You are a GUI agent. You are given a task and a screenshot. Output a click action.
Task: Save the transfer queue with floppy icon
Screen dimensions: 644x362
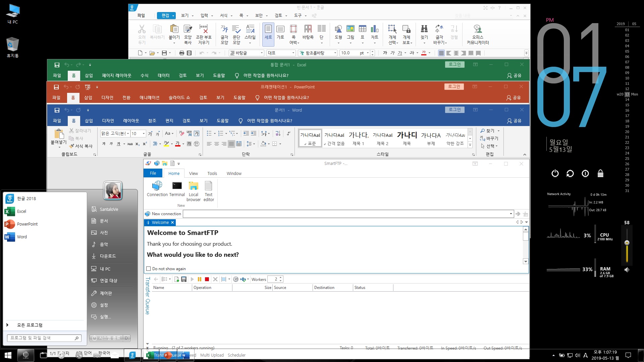[x=183, y=279]
